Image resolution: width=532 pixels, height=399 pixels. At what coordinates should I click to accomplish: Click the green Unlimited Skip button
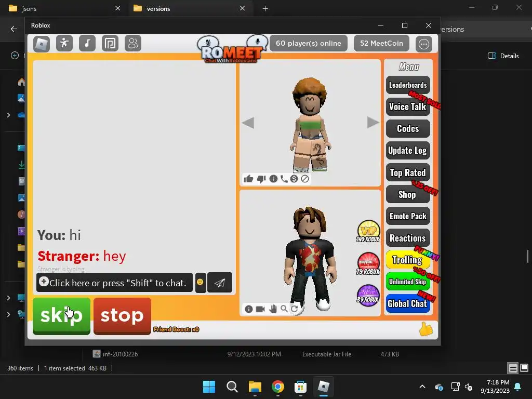[408, 282]
